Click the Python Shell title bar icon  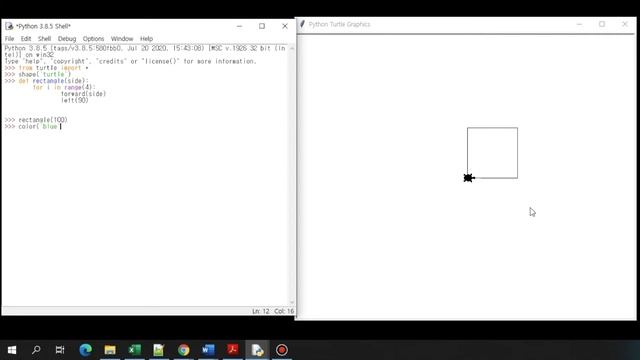[9, 26]
